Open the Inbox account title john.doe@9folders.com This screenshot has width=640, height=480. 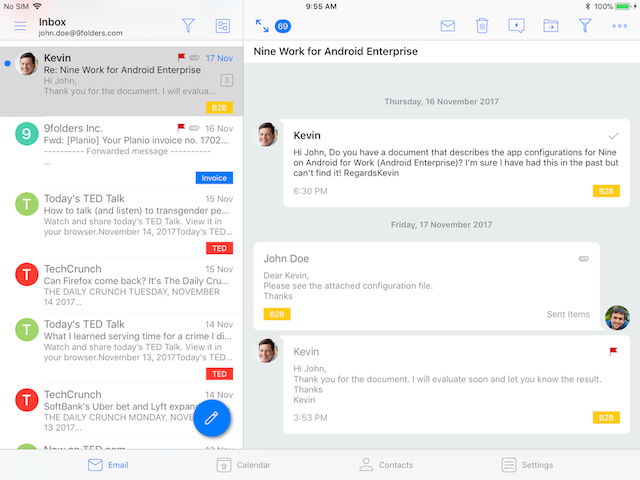point(80,27)
